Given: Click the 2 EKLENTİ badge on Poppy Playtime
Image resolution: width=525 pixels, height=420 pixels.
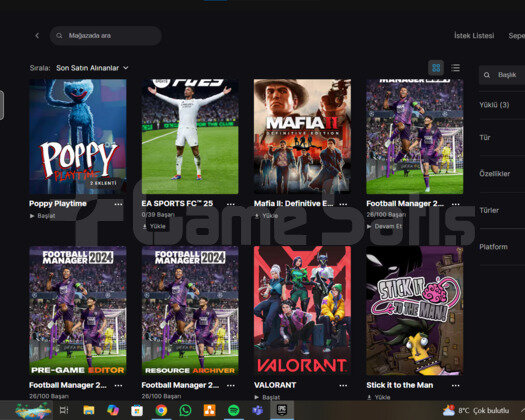Looking at the screenshot, I should [x=103, y=183].
